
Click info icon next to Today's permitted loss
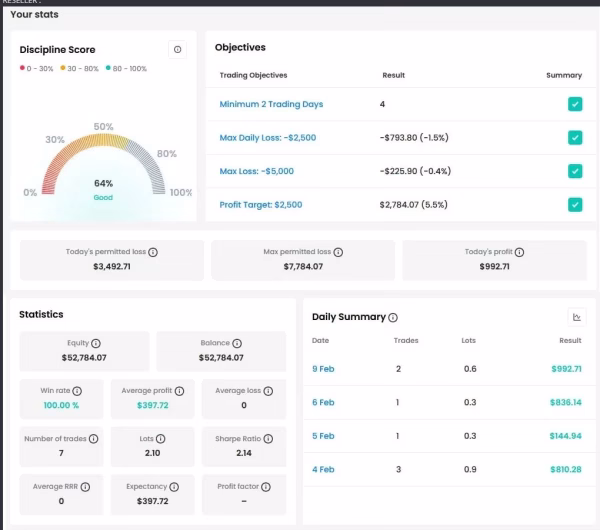[x=153, y=252]
